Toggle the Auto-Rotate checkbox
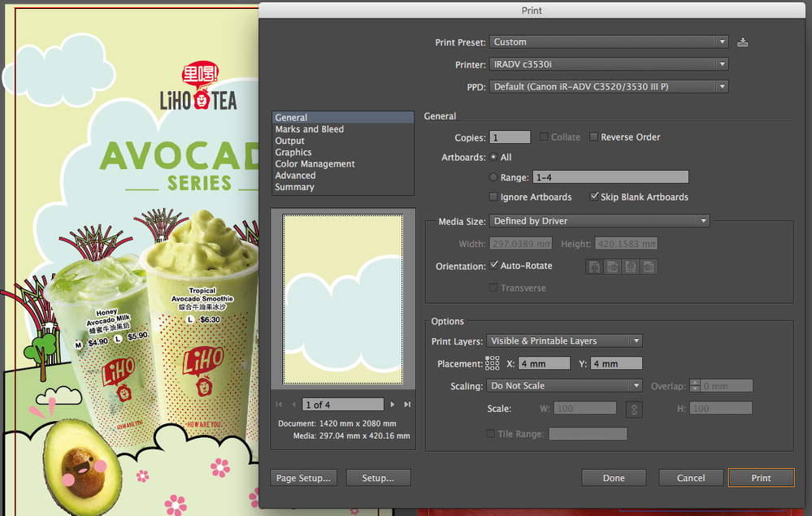812x516 pixels. [493, 265]
